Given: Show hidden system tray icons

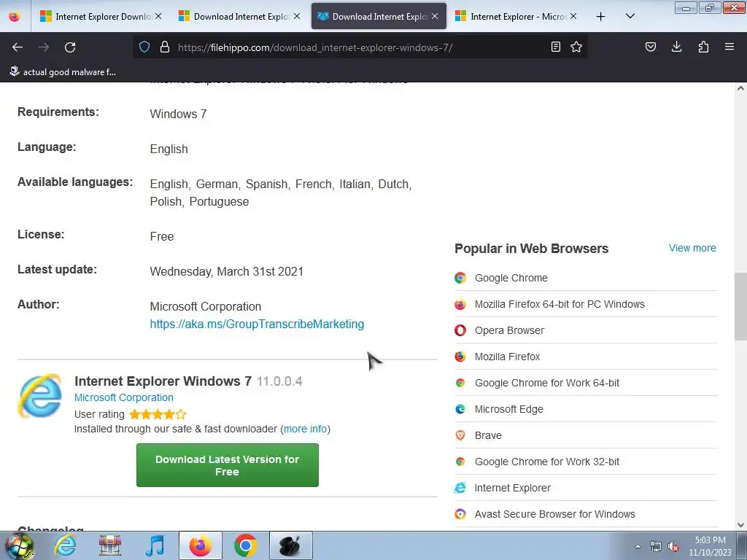Looking at the screenshot, I should point(638,547).
